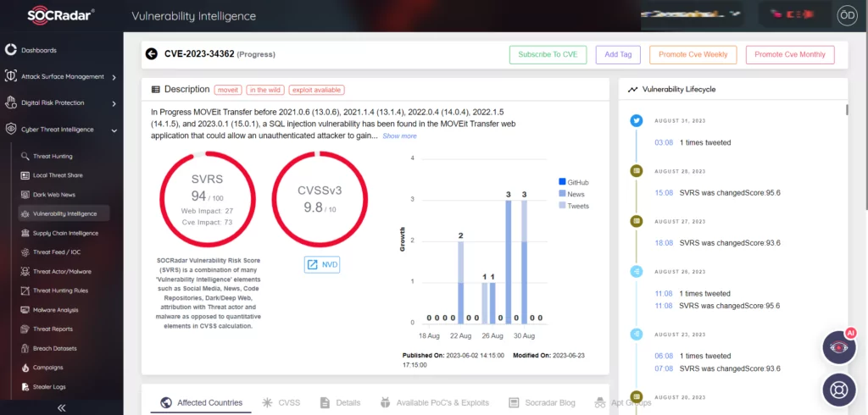Open the Apt Groups tab

pyautogui.click(x=623, y=403)
